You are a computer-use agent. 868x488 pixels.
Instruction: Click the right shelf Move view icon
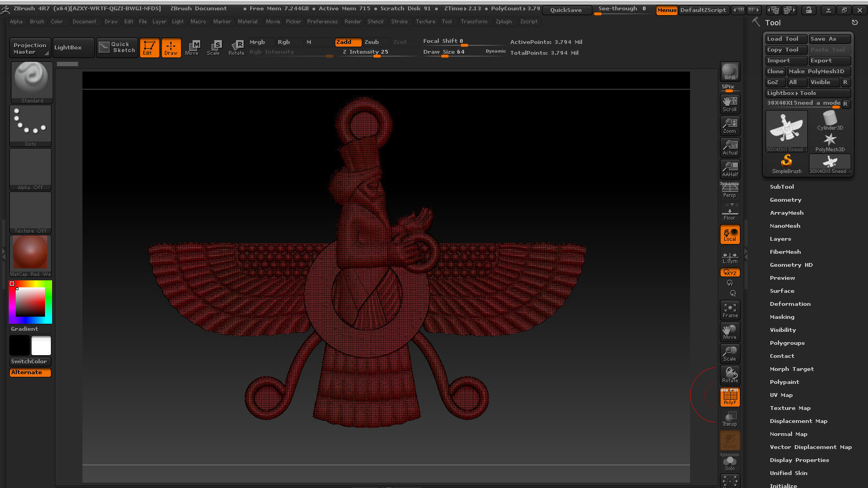(x=730, y=332)
